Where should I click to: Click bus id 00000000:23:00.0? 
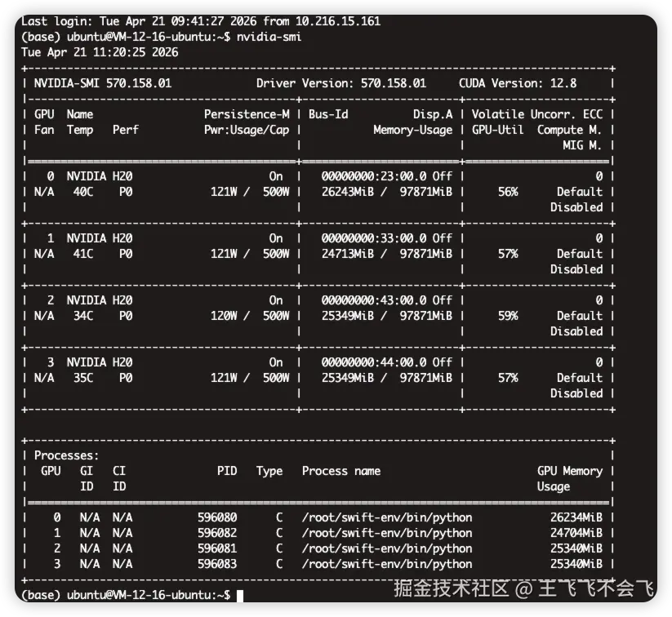(x=374, y=176)
